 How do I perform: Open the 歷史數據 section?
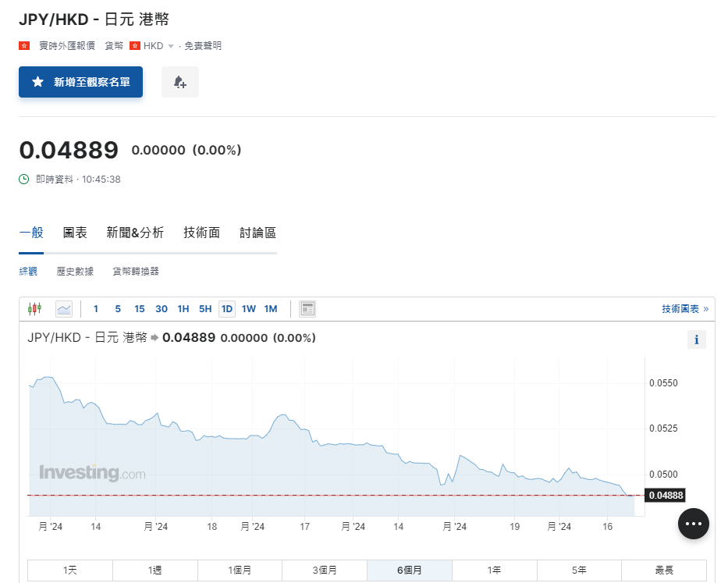click(74, 271)
